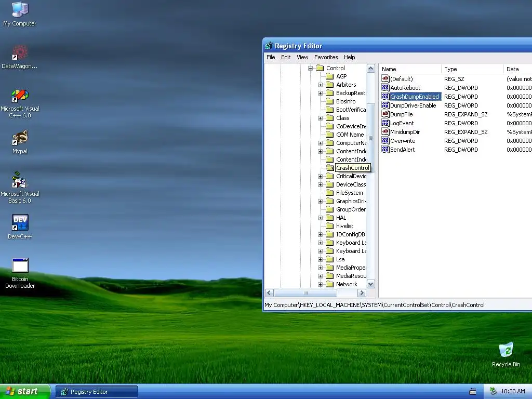The width and height of the screenshot is (532, 399).
Task: Open the Help menu
Action: pyautogui.click(x=350, y=57)
